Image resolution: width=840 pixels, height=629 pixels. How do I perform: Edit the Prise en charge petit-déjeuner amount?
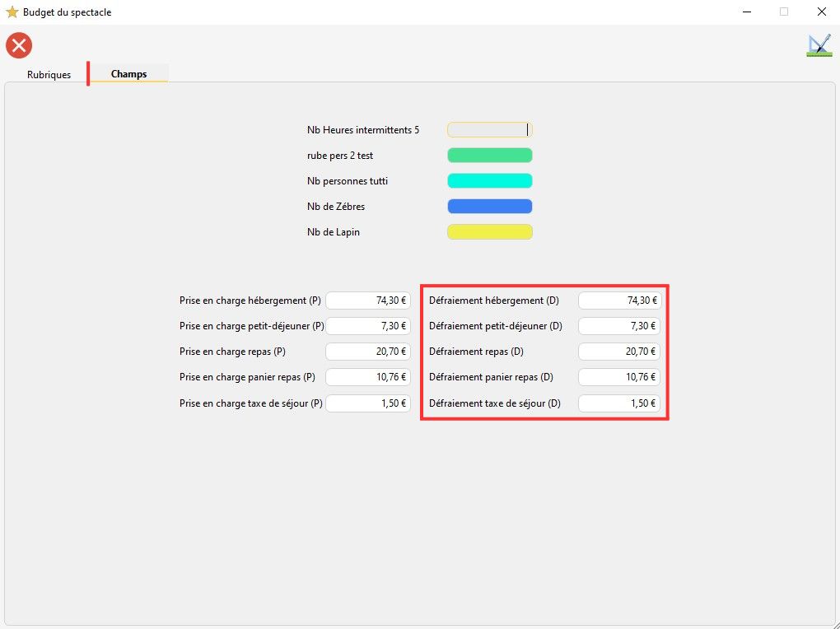368,326
